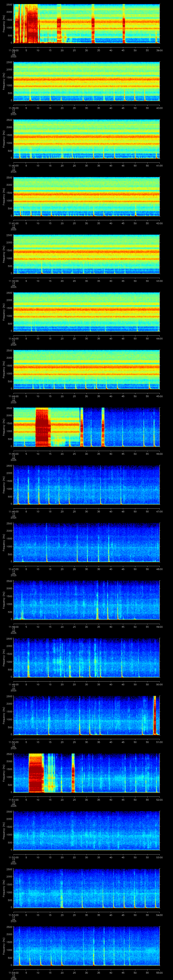Click the 46:00 end time label
This screenshot has height=980, width=173.
pyautogui.click(x=159, y=454)
